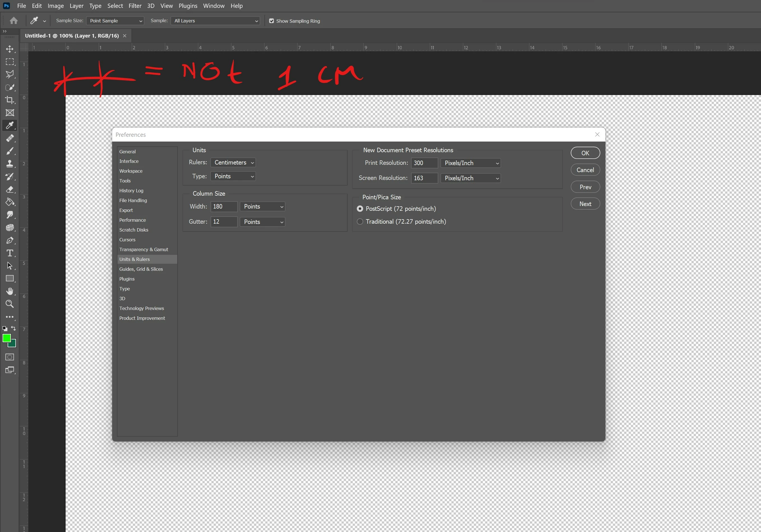Click the Screen Resolution input field
The width and height of the screenshot is (761, 532).
coord(424,178)
